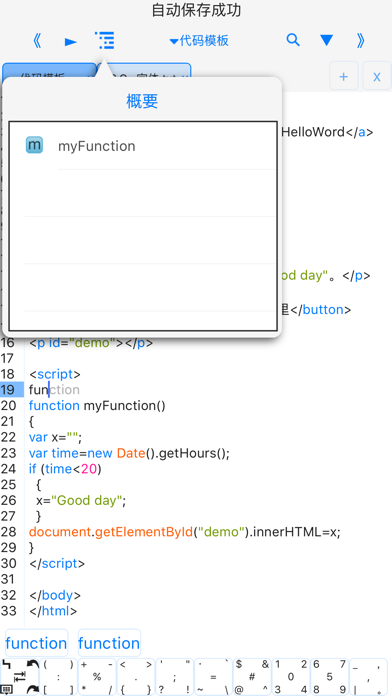This screenshot has width=392, height=696.
Task: Click the 'var x="";' code line
Action: click(55, 437)
